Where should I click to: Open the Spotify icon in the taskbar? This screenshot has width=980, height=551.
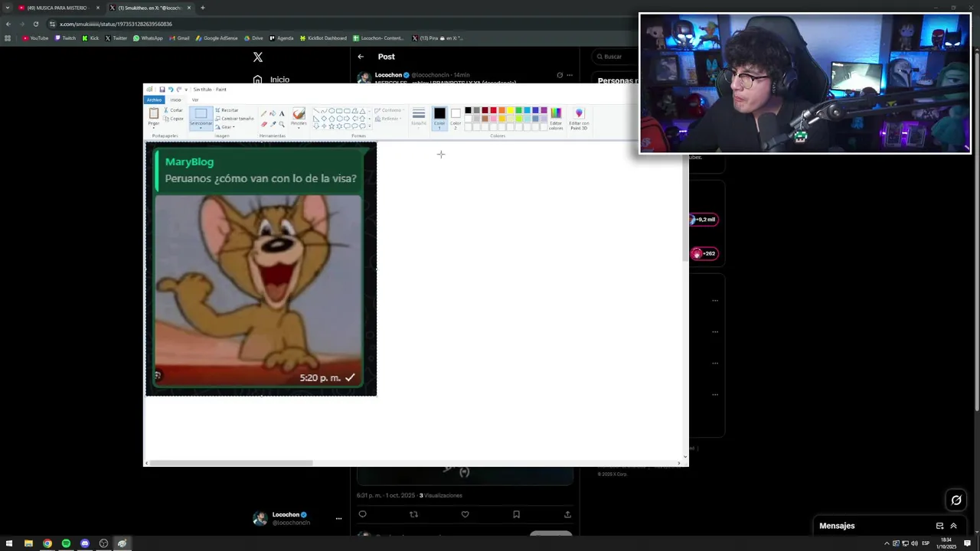pyautogui.click(x=66, y=543)
